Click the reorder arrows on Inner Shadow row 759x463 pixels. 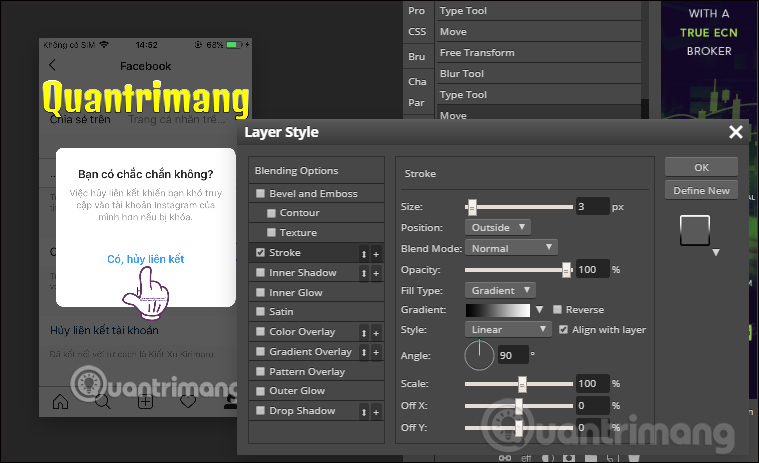click(364, 274)
